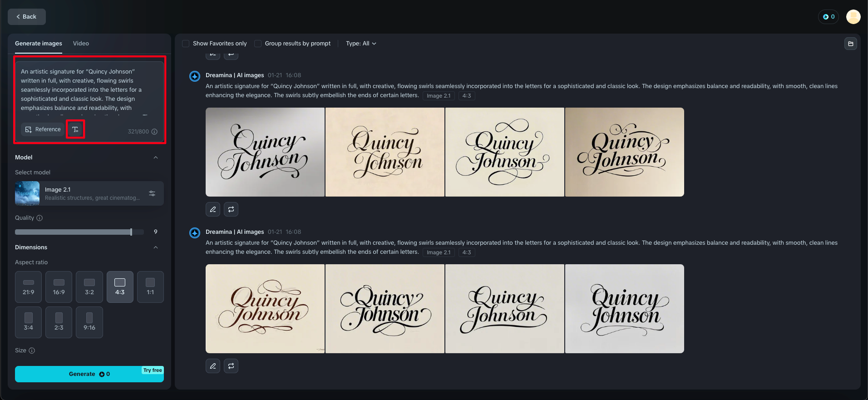Open the user profile avatar

coord(853,17)
